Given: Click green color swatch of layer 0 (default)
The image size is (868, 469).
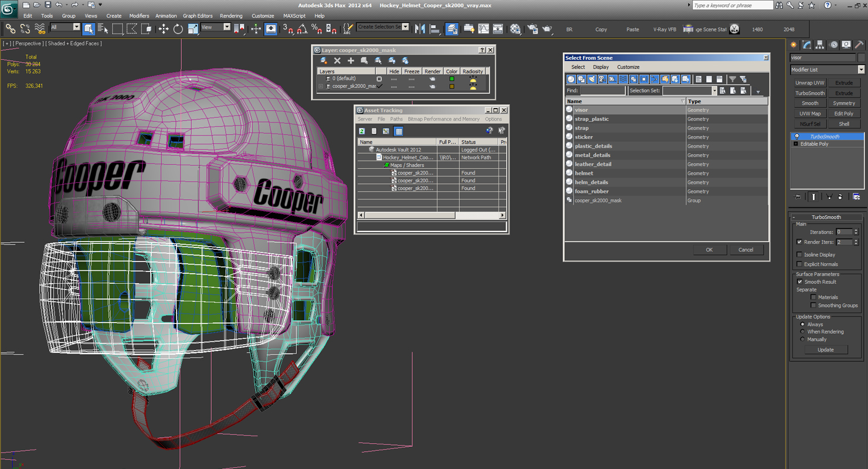Looking at the screenshot, I should (452, 79).
